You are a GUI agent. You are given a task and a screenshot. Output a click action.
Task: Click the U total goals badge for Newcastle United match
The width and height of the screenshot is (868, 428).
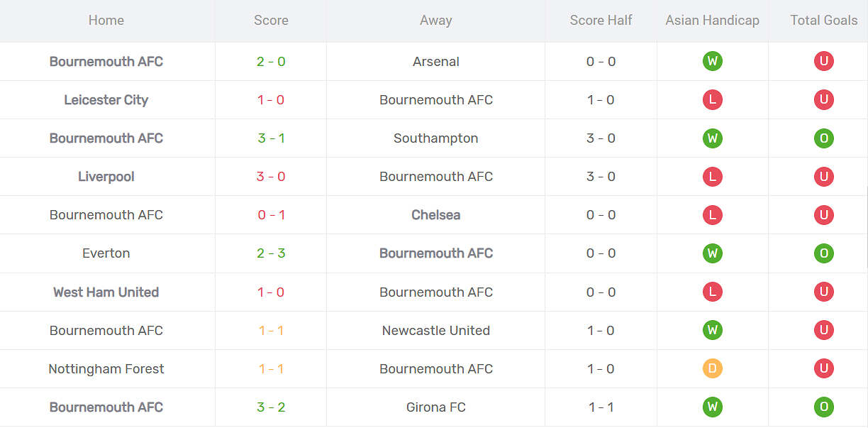(x=823, y=331)
